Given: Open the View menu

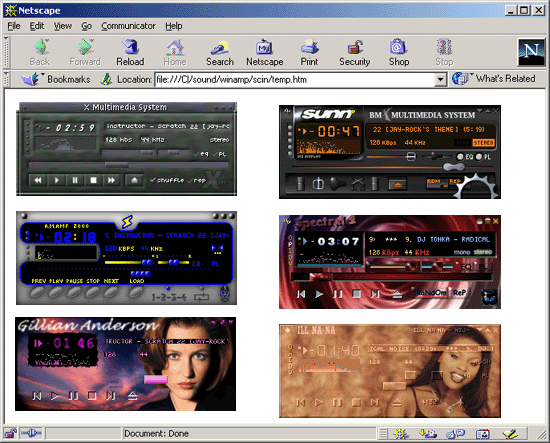Looking at the screenshot, I should click(x=62, y=26).
